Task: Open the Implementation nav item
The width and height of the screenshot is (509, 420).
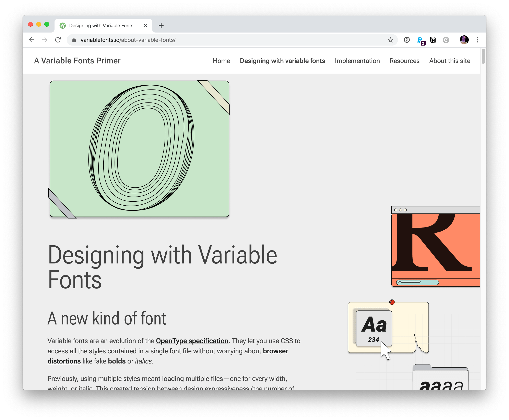Action: click(357, 61)
